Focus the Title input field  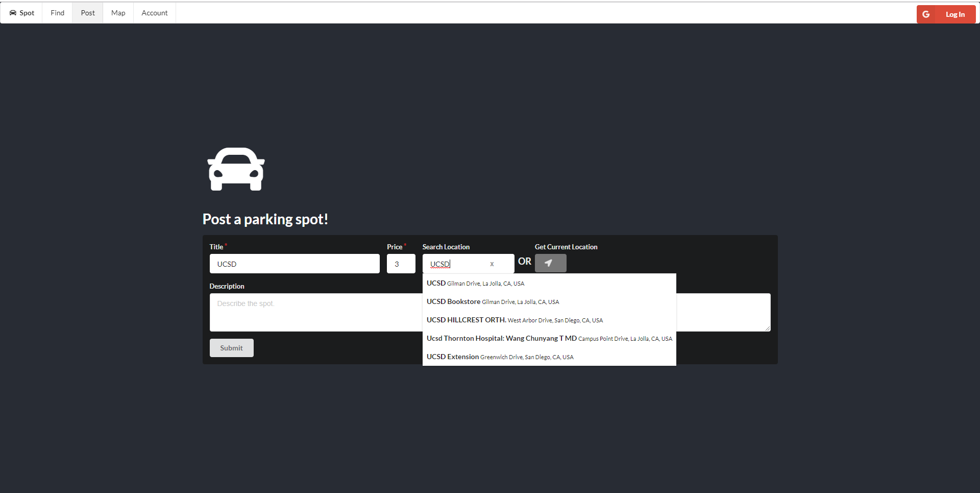(295, 264)
